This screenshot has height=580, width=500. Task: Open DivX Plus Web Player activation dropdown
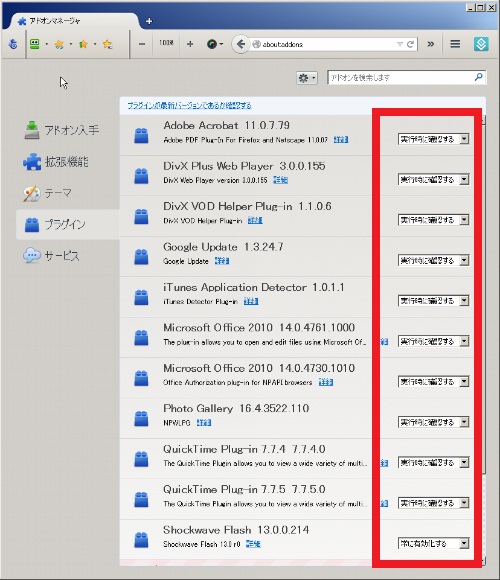(433, 179)
